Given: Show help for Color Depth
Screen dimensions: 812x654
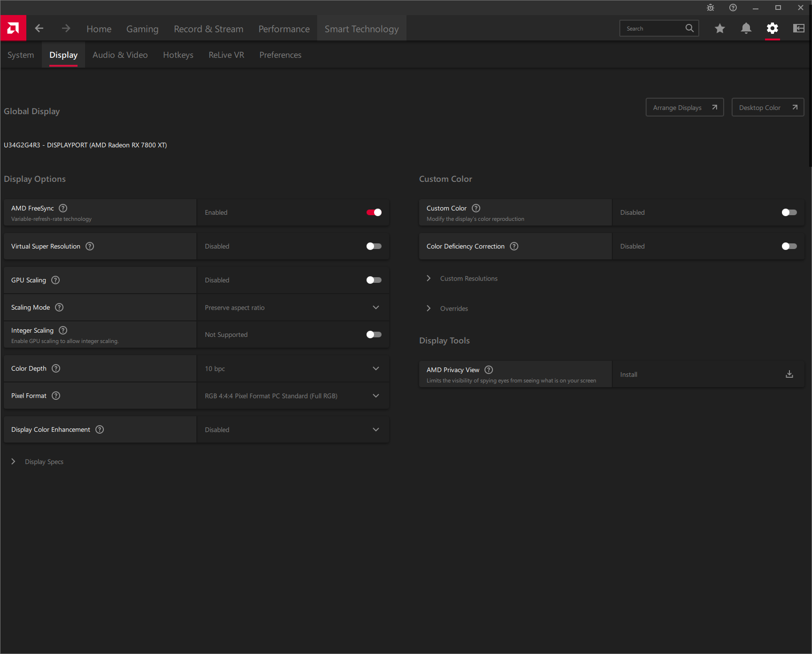Looking at the screenshot, I should 56,368.
